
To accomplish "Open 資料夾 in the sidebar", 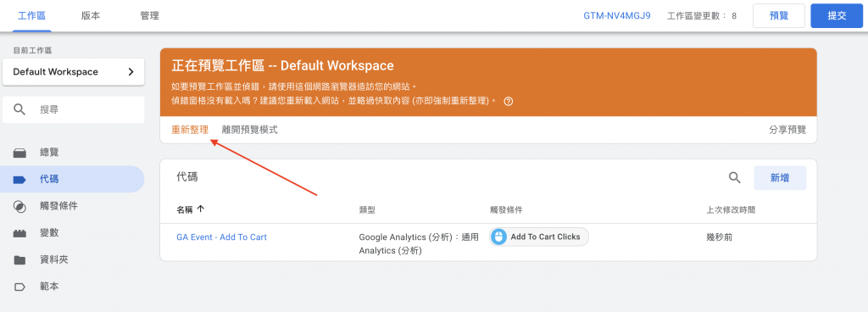I will point(72,259).
